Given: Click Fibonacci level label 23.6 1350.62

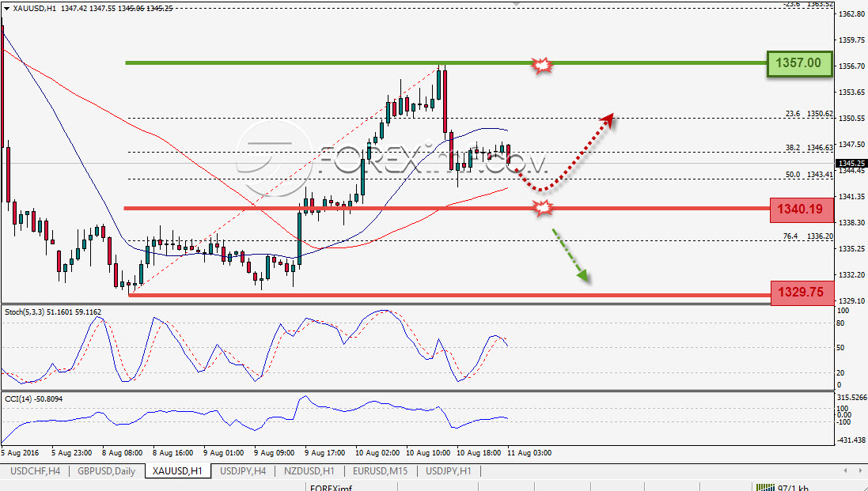Looking at the screenshot, I should tap(809, 114).
